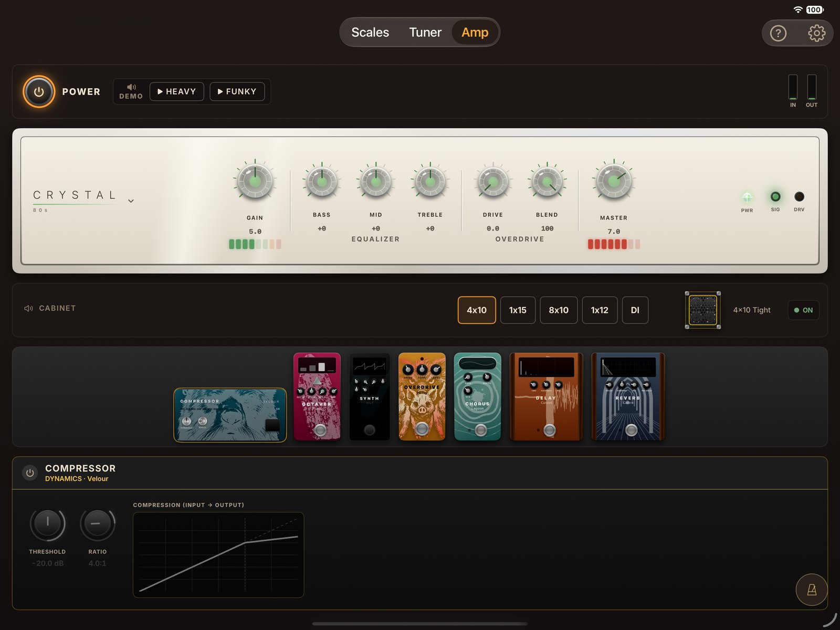Click the BLEND knob
This screenshot has width=840, height=630.
pos(547,182)
